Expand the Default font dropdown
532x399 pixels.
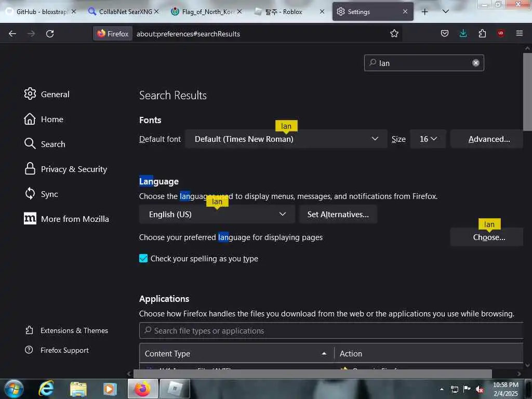point(286,139)
